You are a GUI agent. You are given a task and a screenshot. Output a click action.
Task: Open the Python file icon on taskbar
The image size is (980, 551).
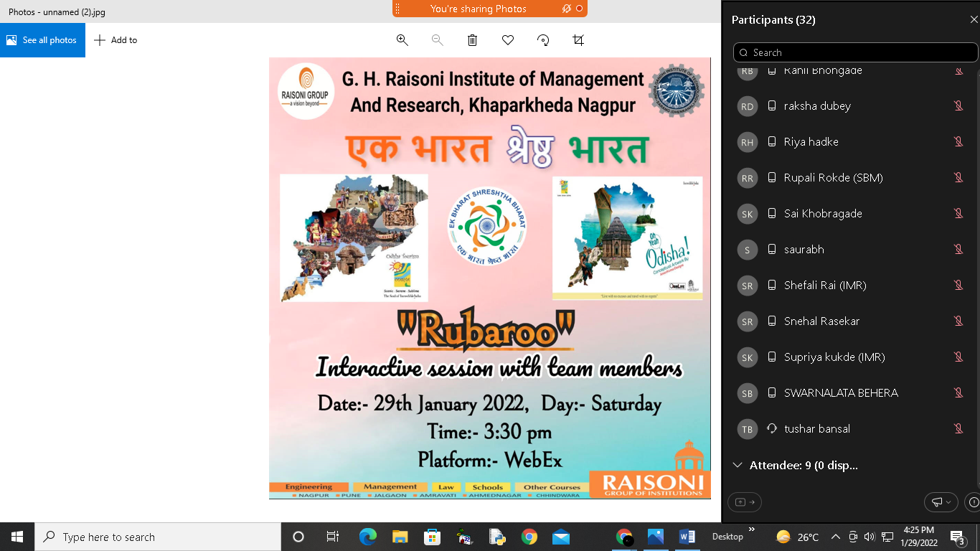pos(497,537)
